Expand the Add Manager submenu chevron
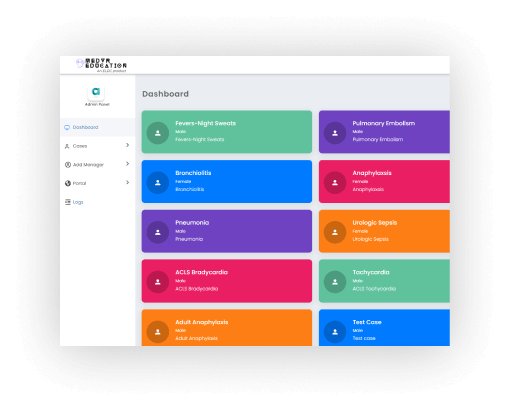Image resolution: width=510 pixels, height=410 pixels. pyautogui.click(x=127, y=164)
